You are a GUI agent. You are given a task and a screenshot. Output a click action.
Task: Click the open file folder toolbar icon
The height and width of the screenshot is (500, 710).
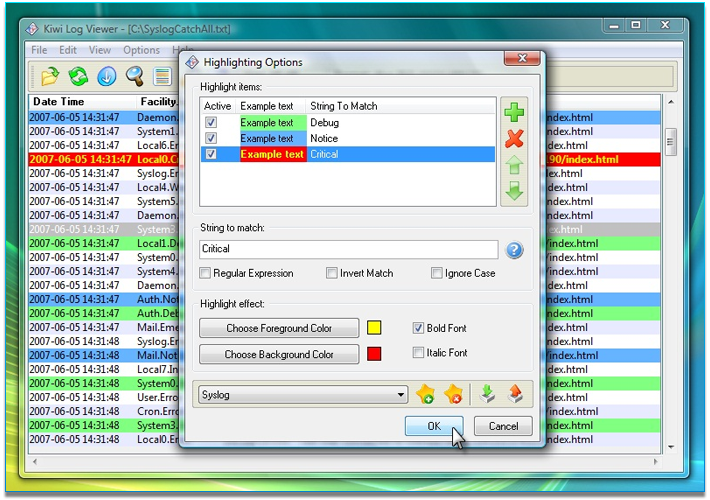(50, 76)
